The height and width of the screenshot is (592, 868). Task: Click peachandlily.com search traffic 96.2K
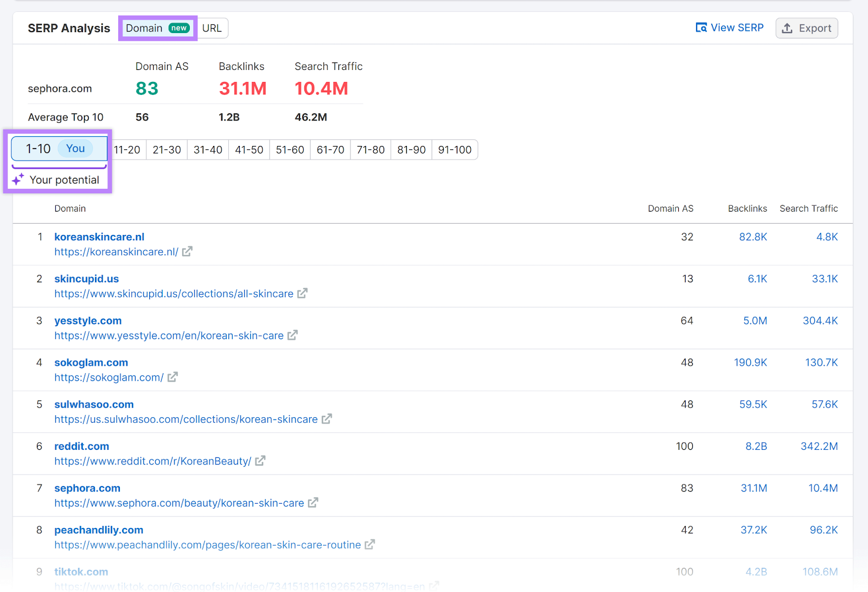click(x=824, y=530)
